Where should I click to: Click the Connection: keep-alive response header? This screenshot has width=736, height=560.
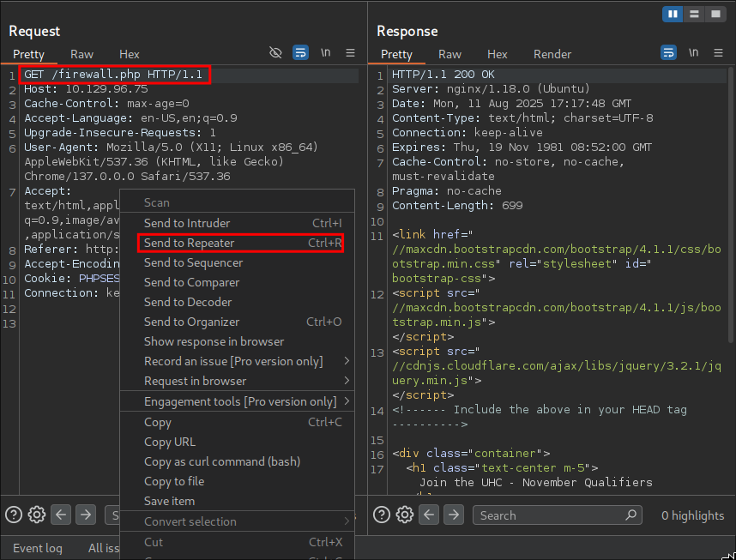coord(468,132)
